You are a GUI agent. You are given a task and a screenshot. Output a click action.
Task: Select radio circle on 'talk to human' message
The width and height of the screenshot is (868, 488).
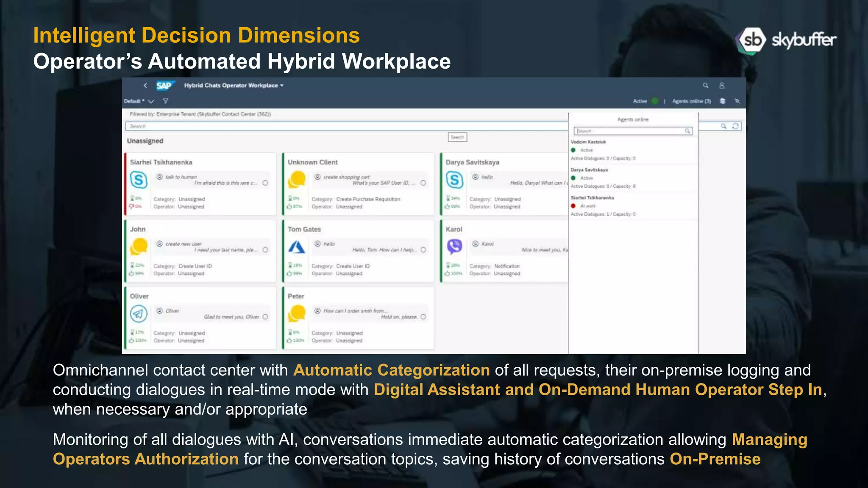pos(265,183)
